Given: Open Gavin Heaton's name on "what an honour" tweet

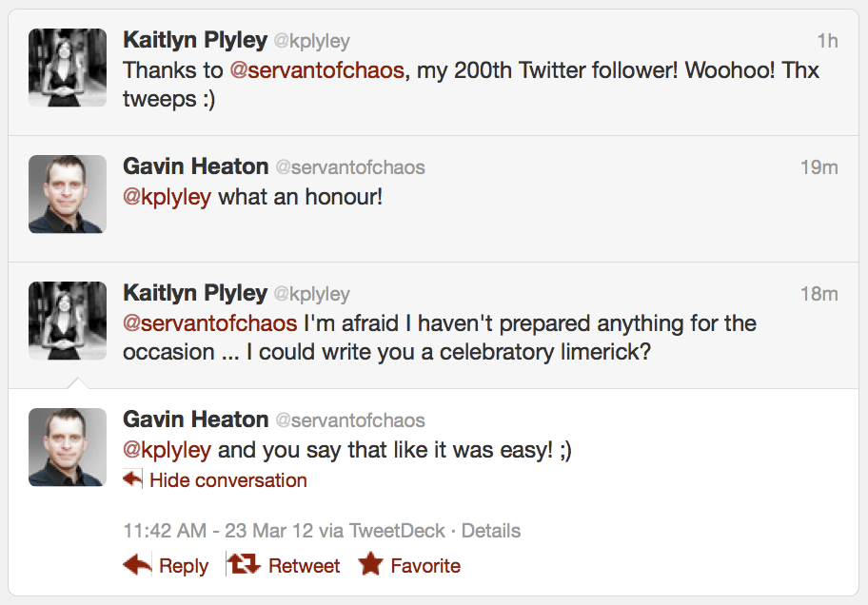Looking at the screenshot, I should [196, 166].
